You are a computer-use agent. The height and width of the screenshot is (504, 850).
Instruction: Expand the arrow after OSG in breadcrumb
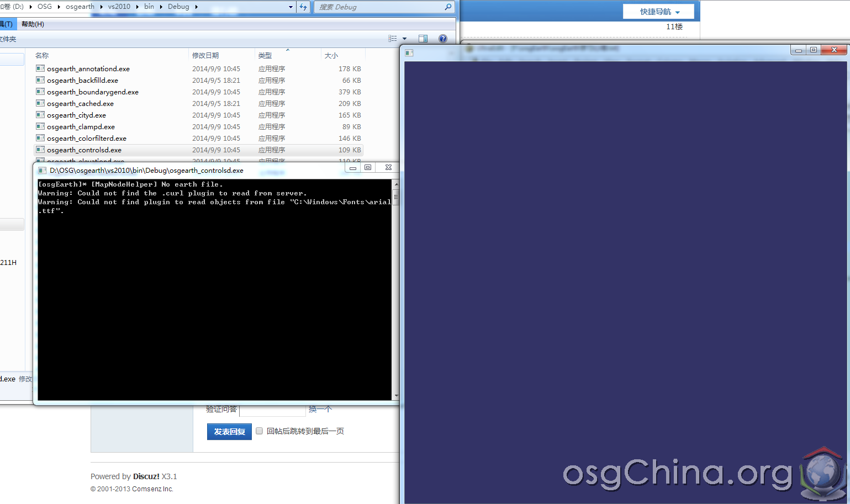point(59,7)
